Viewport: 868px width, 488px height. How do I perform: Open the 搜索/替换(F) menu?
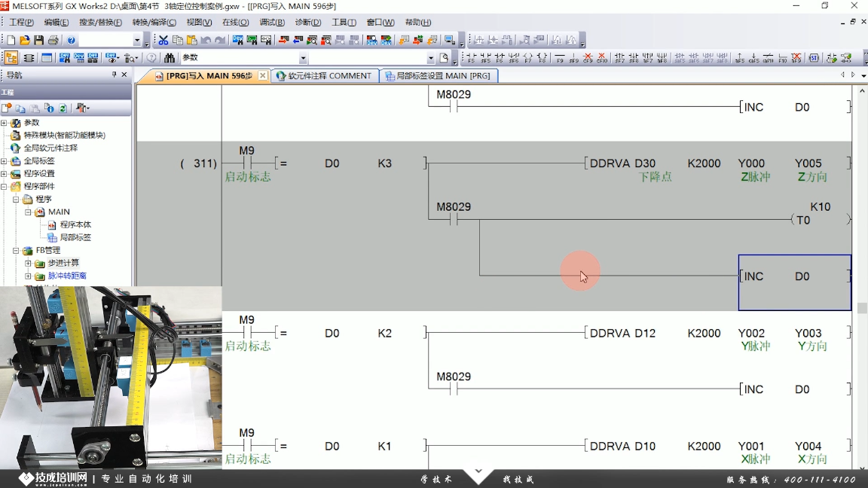tap(100, 22)
